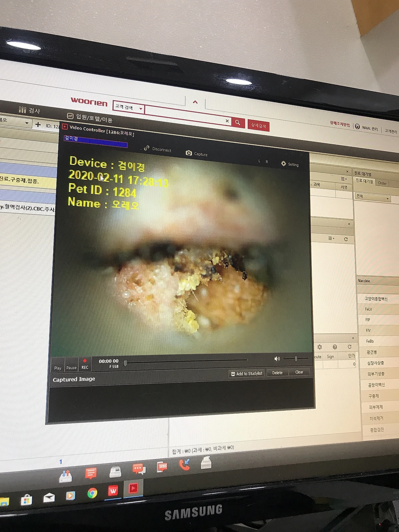Click the incoming call phone icon

(184, 465)
